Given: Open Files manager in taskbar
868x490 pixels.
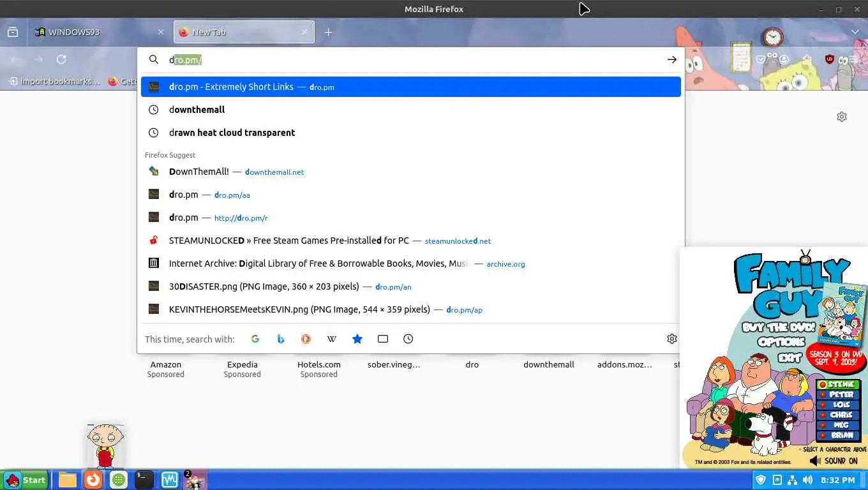Looking at the screenshot, I should pyautogui.click(x=68, y=480).
